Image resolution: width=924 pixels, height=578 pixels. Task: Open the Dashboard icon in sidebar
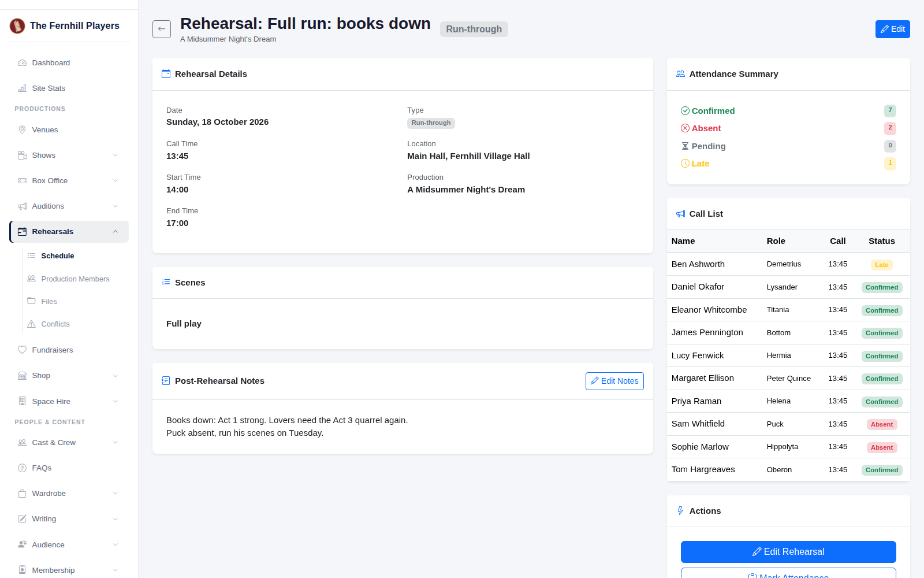click(23, 63)
